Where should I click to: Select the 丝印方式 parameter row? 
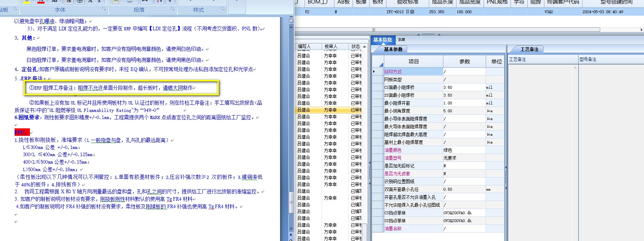pos(438,72)
